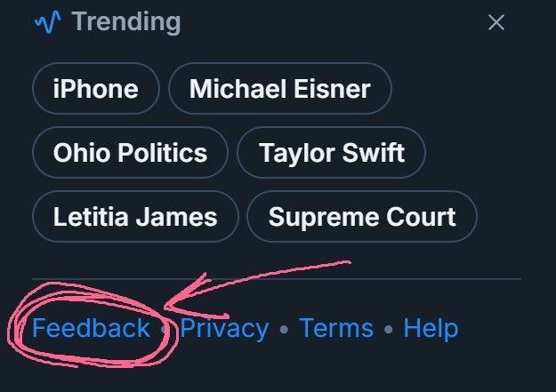Open the Terms link
This screenshot has width=556, height=392.
(x=334, y=329)
